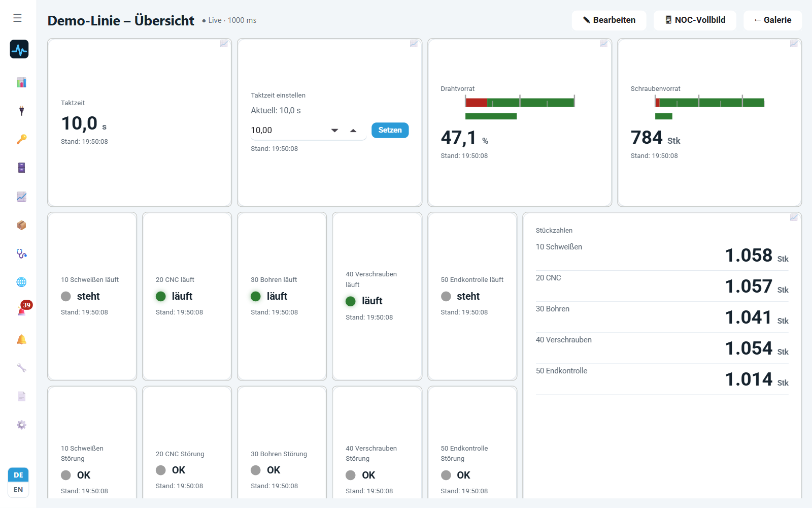Click the 30 Bohren Störung OK status

265,470
